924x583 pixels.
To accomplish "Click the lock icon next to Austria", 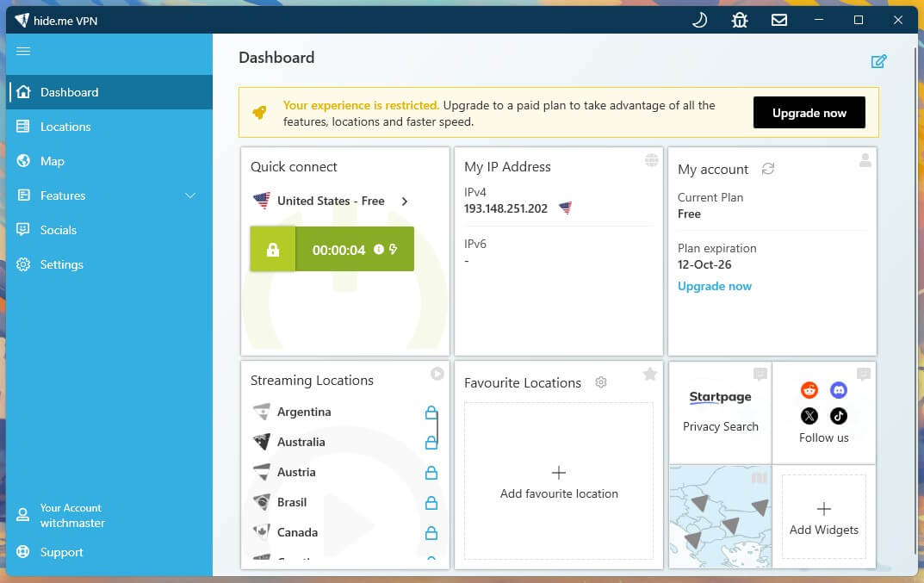I will coord(431,473).
